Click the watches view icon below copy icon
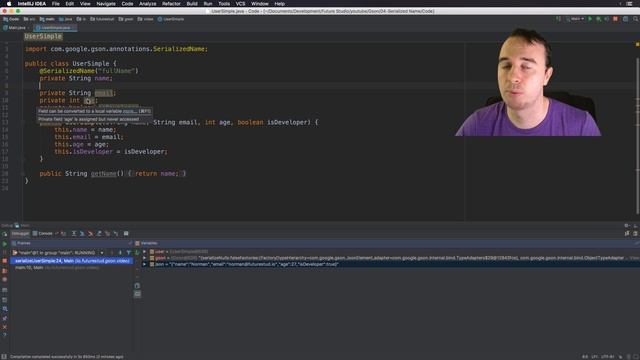This screenshot has width=640, height=360. 137,294
